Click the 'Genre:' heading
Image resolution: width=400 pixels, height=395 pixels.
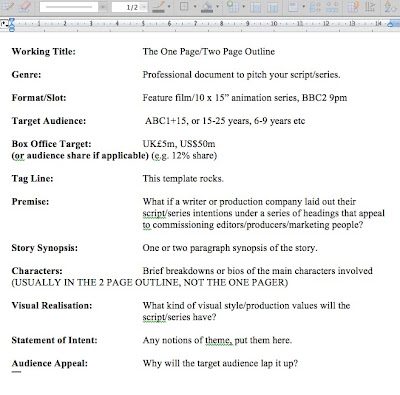pos(26,75)
